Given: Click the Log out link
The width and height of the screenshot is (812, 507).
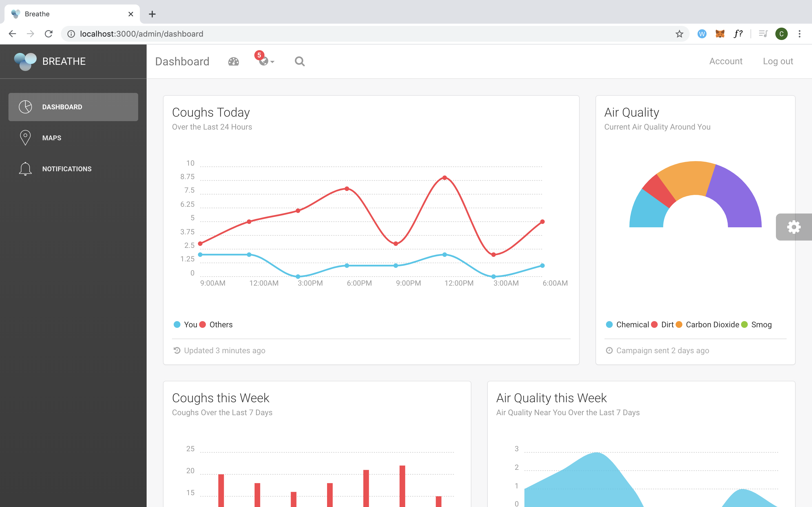Looking at the screenshot, I should (778, 61).
